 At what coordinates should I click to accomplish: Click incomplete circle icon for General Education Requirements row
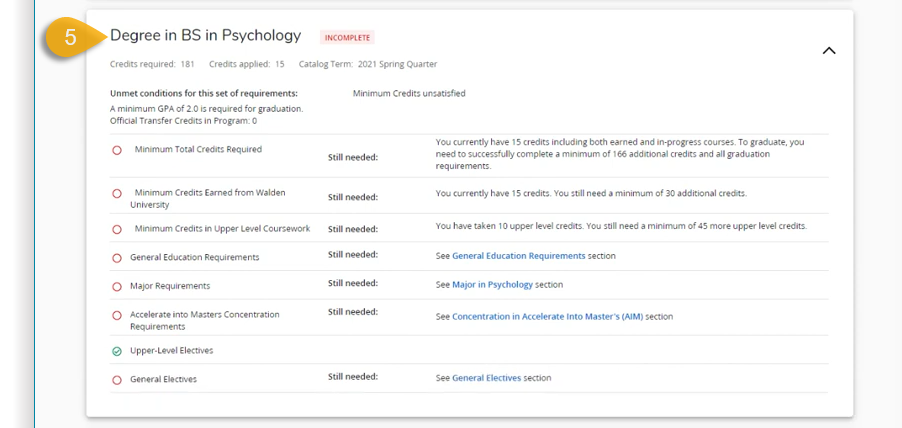click(x=117, y=258)
